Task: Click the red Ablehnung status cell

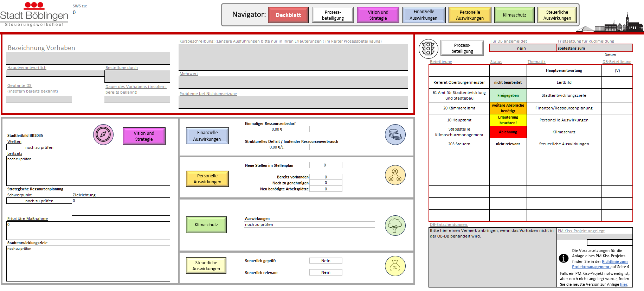Action: [508, 132]
